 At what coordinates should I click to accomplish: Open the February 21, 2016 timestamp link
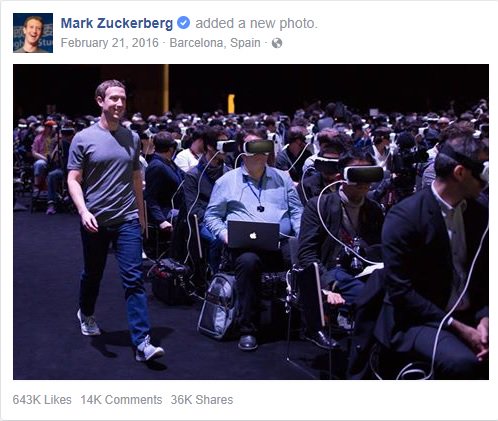110,43
